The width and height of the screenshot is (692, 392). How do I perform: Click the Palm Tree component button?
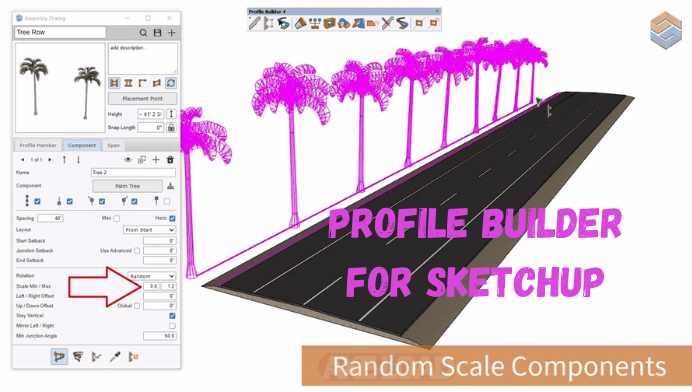[128, 186]
